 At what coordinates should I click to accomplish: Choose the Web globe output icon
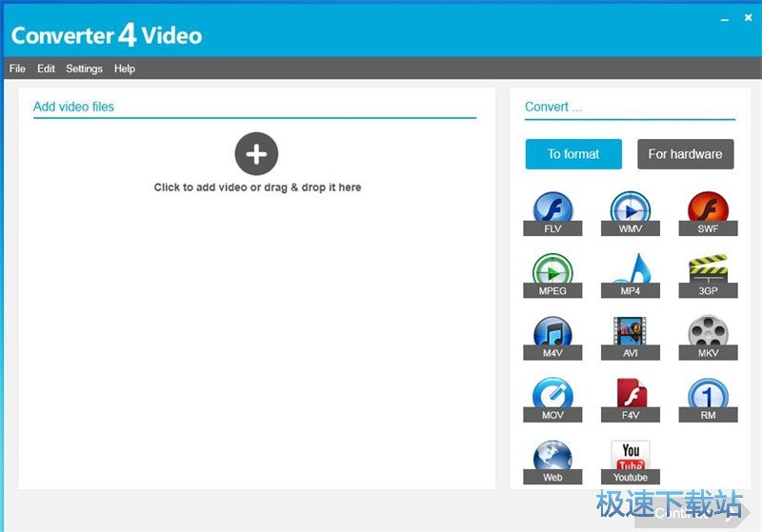point(552,462)
